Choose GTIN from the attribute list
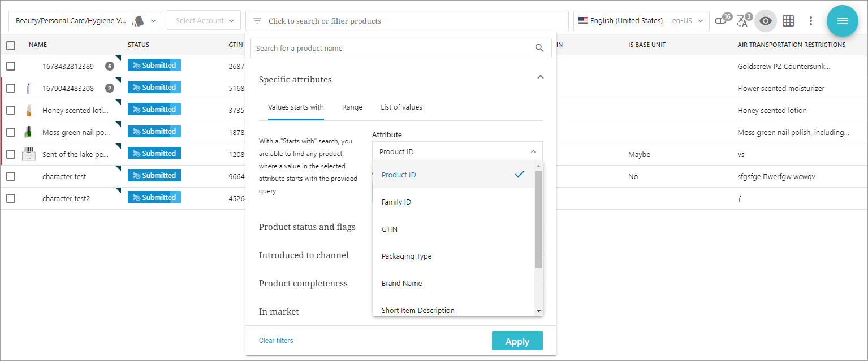 tap(390, 229)
